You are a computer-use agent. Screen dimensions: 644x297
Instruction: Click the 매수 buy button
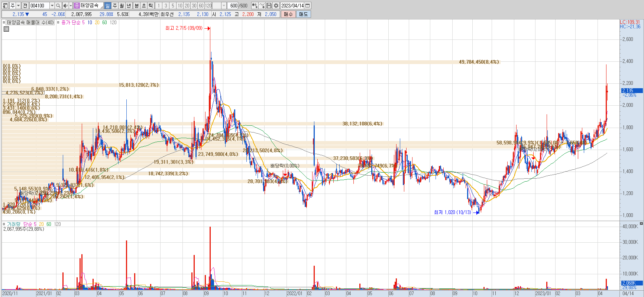tap(288, 14)
